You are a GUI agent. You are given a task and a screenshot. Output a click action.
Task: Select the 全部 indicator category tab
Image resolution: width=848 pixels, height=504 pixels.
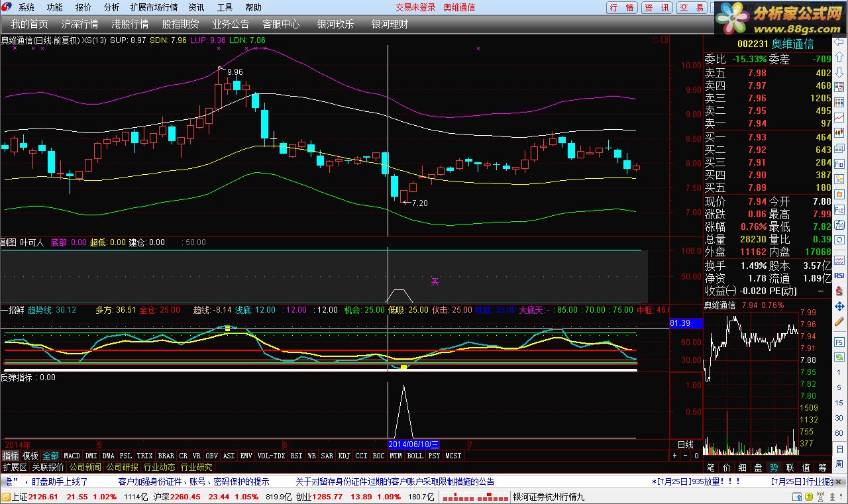point(50,456)
